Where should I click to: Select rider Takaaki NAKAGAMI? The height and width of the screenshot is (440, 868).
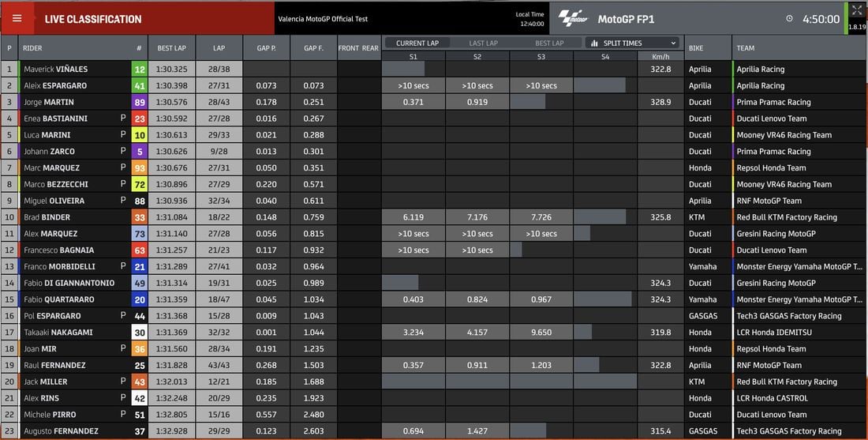point(58,333)
